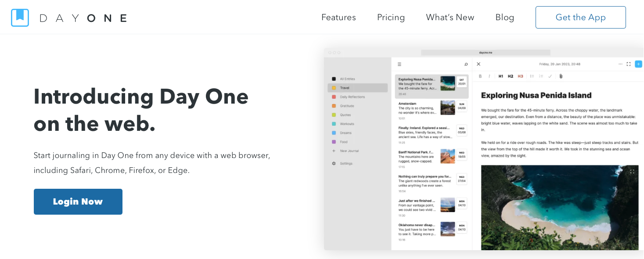This screenshot has height=259, width=644.
Task: Click the search magnifier in entry list
Action: tap(466, 64)
